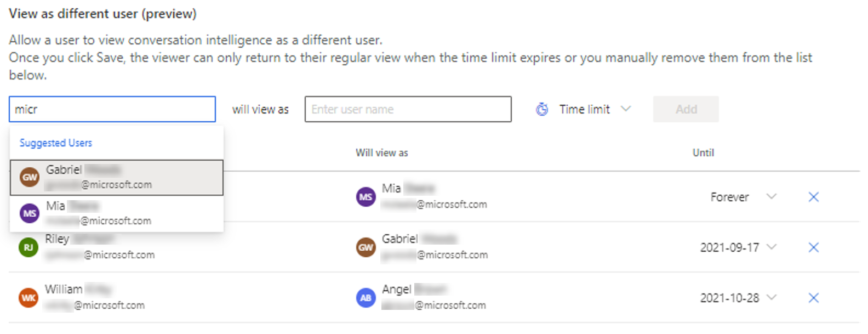Screen dimensions: 868x334
Task: Click the viewer search box containing micr
Action: 112,109
